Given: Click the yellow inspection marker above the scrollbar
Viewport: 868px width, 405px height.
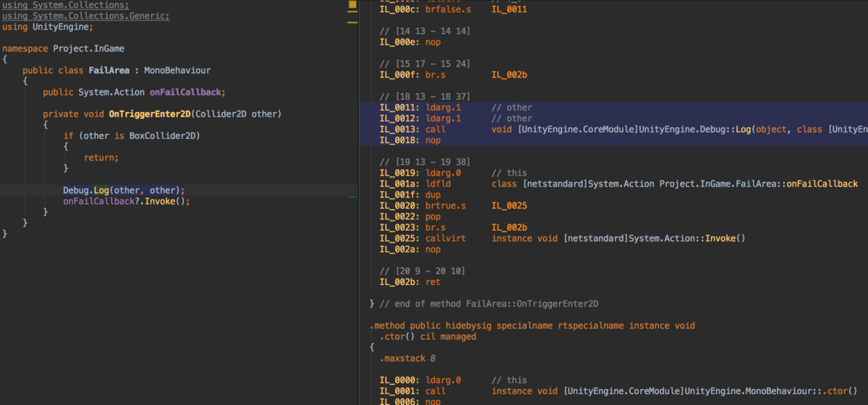Looking at the screenshot, I should click(x=352, y=6).
